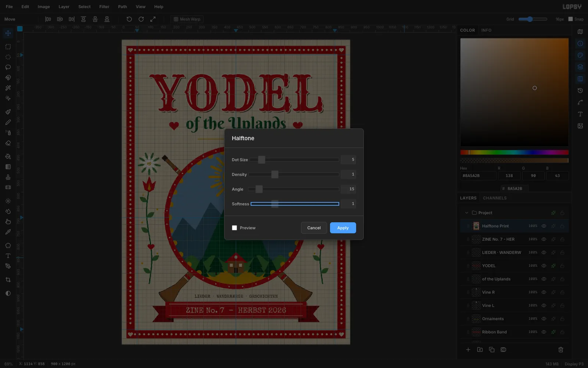This screenshot has height=368, width=588.
Task: Open the File menu
Action: tap(9, 7)
